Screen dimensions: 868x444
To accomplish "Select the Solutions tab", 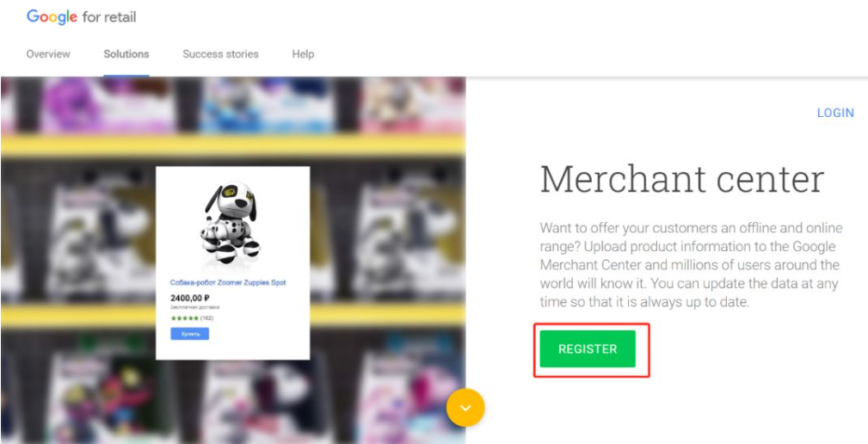I will (126, 54).
